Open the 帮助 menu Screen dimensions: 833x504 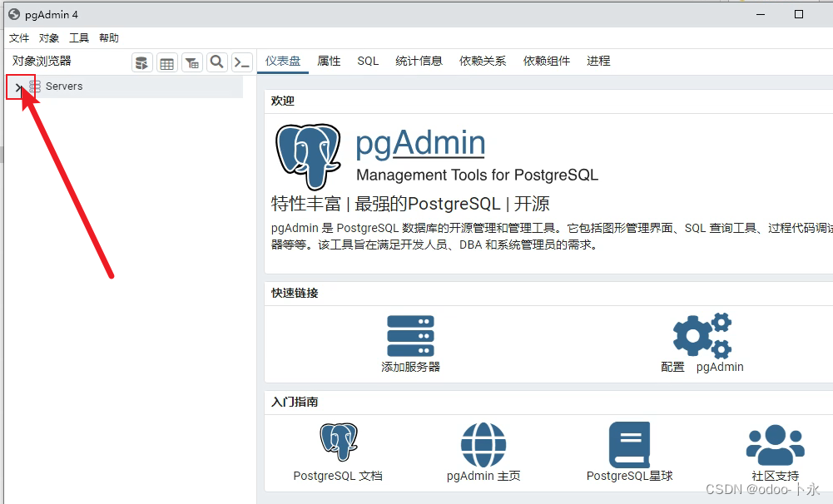(109, 37)
